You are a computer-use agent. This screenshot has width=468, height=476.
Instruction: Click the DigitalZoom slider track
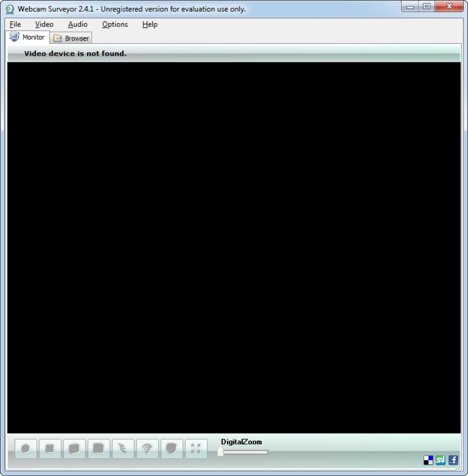(x=245, y=452)
